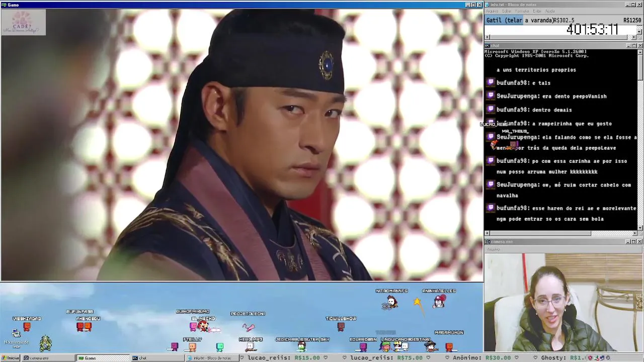
Task: Click the Gatil (telar a varanda) goal progress bar
Action: pyautogui.click(x=563, y=20)
